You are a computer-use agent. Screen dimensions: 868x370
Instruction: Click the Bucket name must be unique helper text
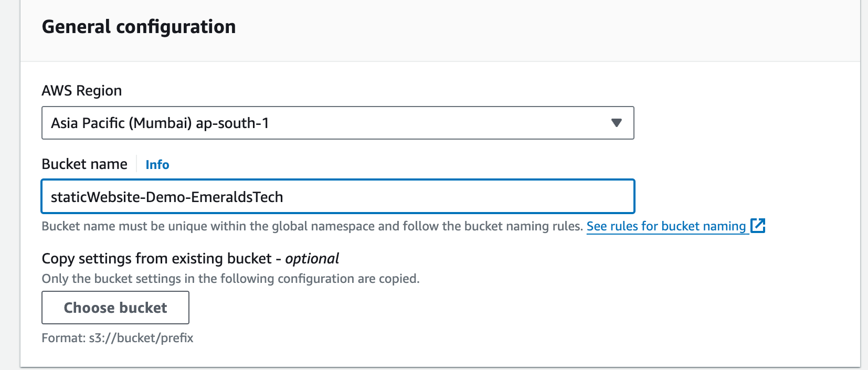click(312, 226)
